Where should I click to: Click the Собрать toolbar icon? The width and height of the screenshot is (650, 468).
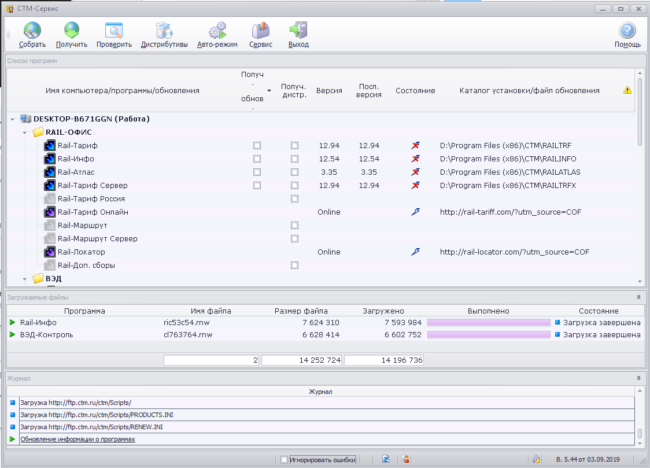[x=32, y=31]
